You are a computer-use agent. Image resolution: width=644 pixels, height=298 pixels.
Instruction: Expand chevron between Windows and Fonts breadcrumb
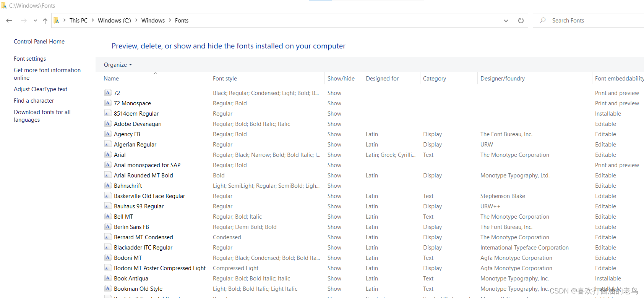(x=170, y=20)
